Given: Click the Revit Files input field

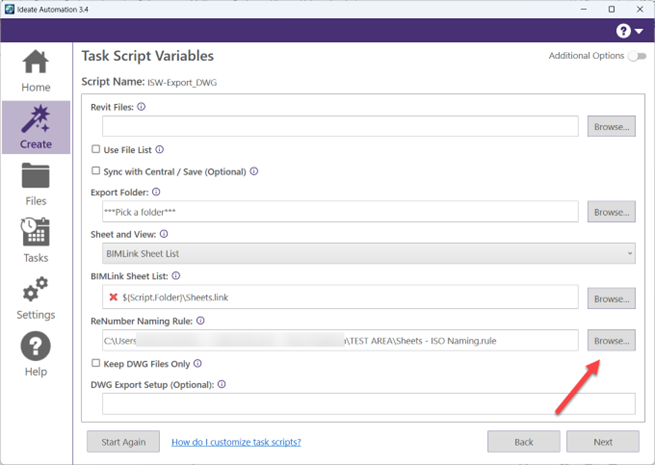Looking at the screenshot, I should coord(340,127).
